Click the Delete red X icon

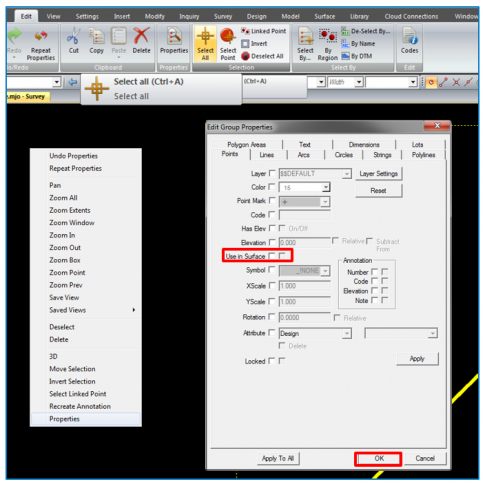click(141, 36)
